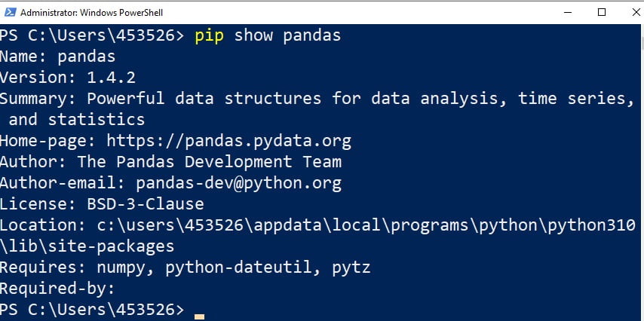Click the Name: pandas output line

click(57, 57)
